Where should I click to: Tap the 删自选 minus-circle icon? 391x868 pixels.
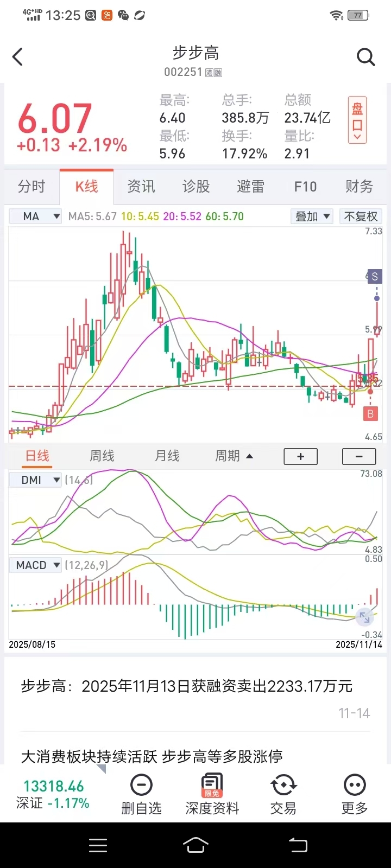[x=141, y=785]
